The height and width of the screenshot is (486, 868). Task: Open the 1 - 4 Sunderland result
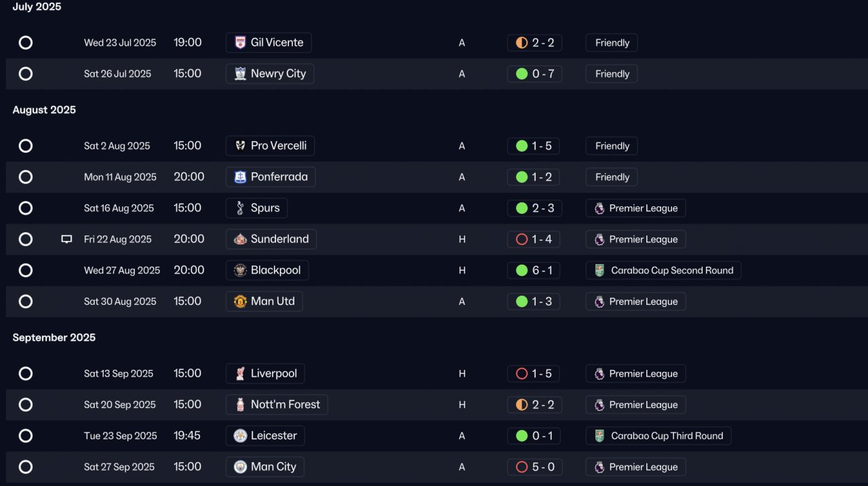tap(534, 239)
